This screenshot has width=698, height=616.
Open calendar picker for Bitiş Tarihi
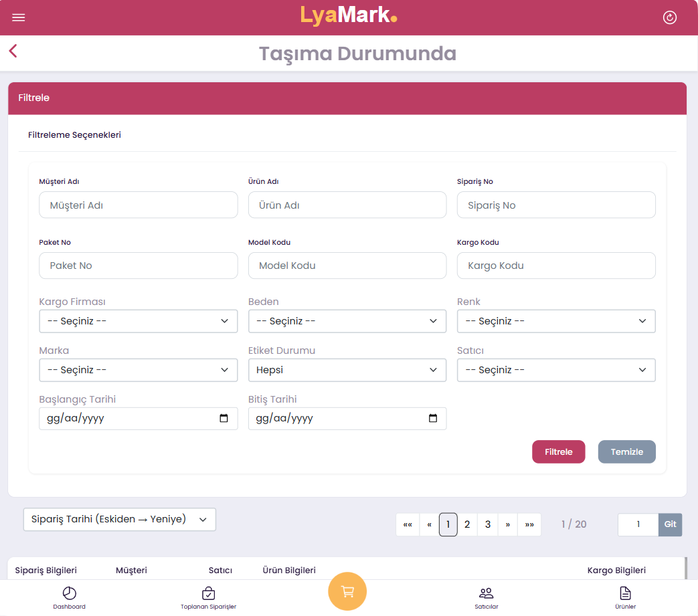(x=433, y=419)
